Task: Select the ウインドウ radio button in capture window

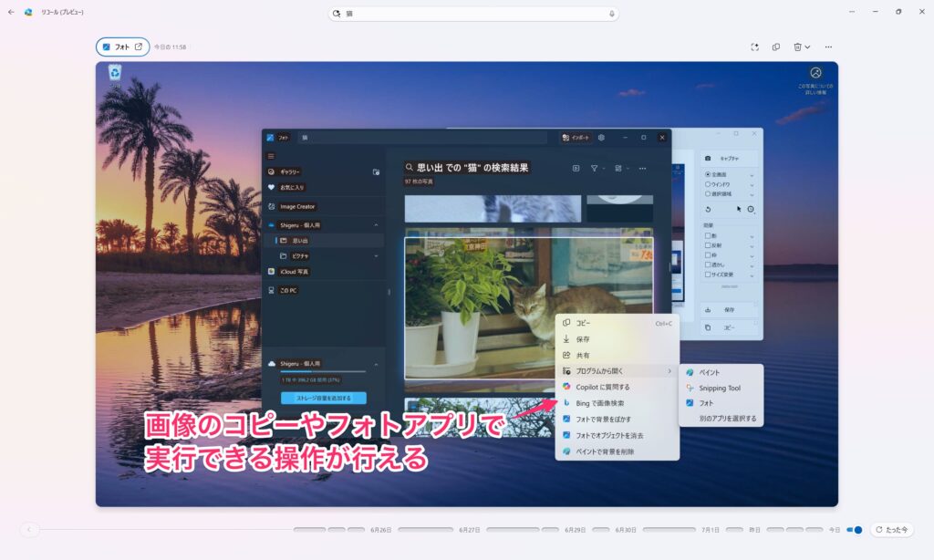Action: 708,184
